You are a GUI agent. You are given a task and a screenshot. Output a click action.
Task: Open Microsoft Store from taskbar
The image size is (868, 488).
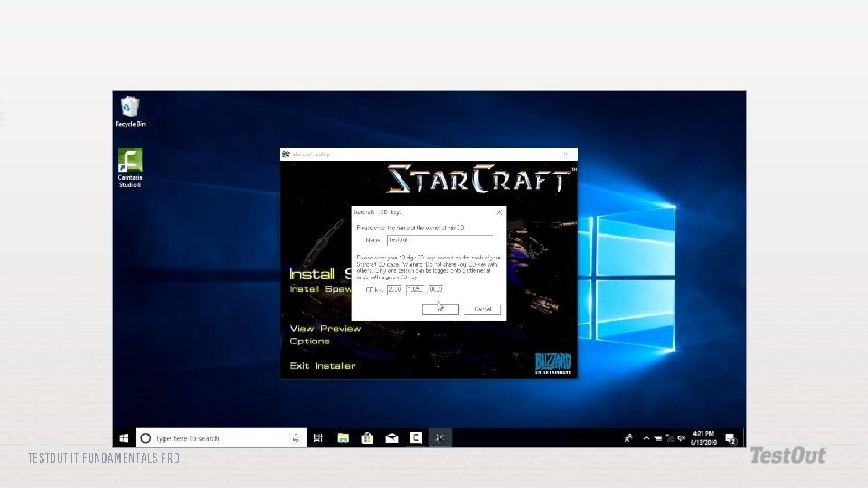[367, 438]
